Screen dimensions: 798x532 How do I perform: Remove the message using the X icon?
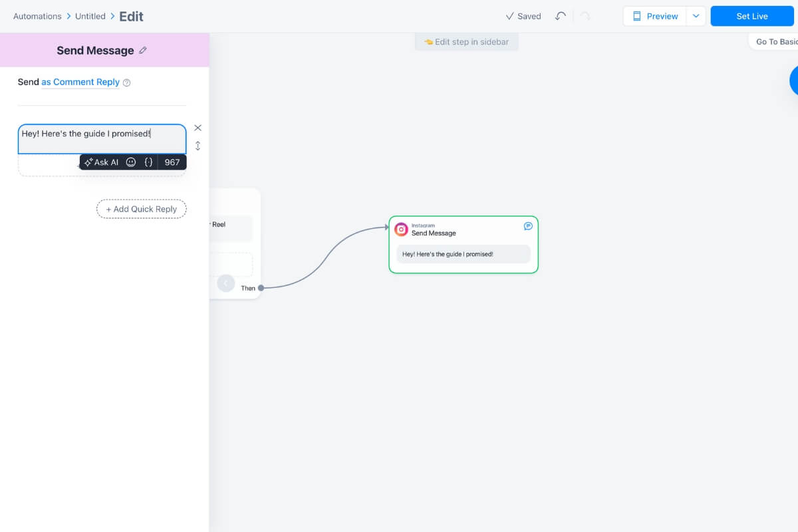[x=198, y=128]
